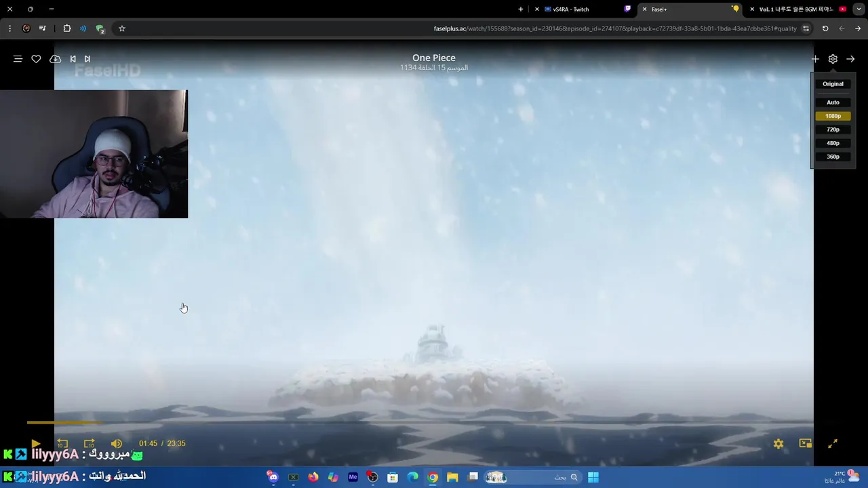Open File Explorer from the taskbar
Viewport: 868px width, 488px height.
coord(452,477)
